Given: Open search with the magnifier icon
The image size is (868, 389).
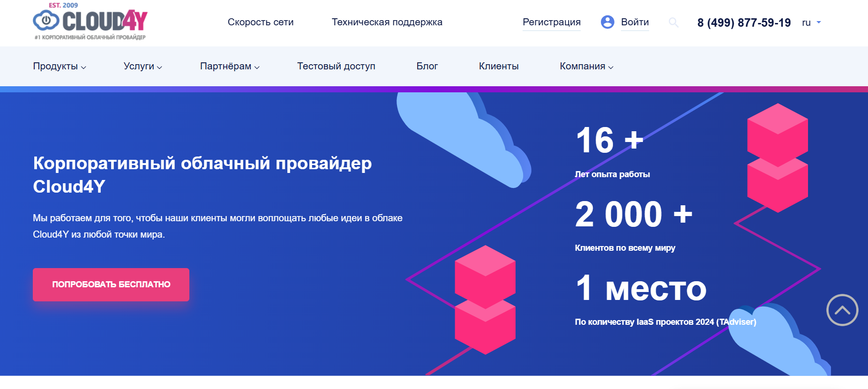Looking at the screenshot, I should click(673, 22).
